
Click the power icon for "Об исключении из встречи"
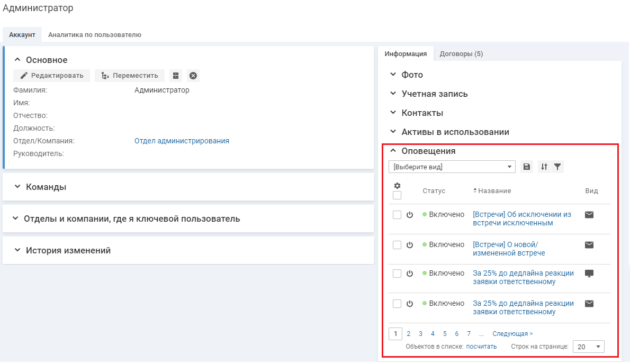(410, 215)
